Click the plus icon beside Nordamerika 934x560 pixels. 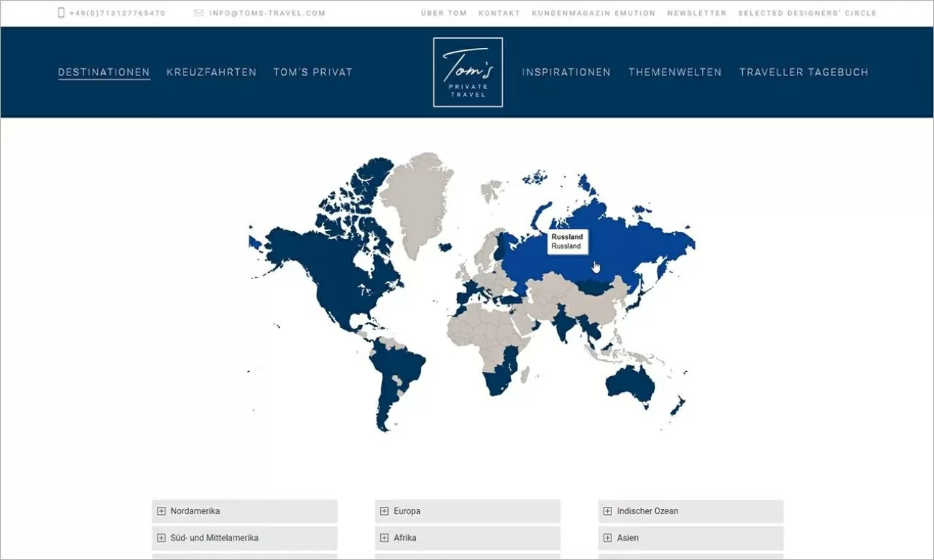pos(162,511)
